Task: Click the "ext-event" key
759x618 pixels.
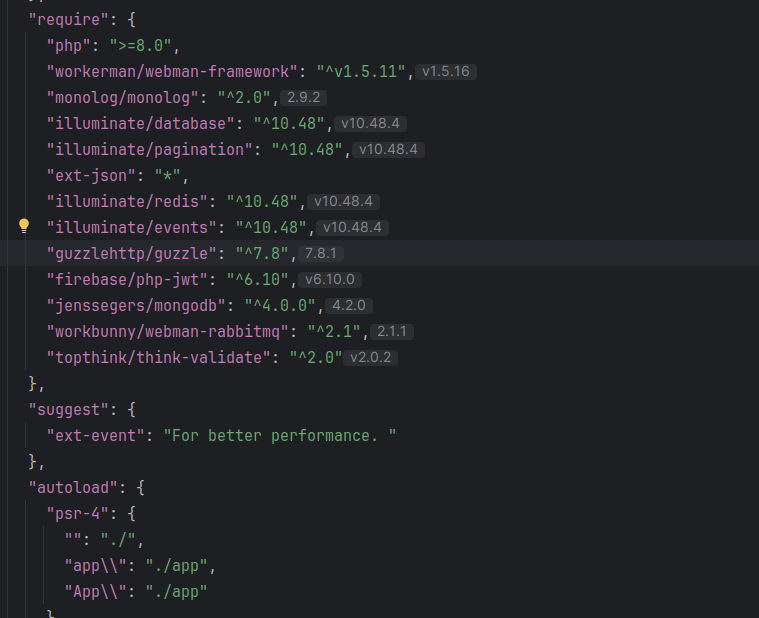Action: 95,436
